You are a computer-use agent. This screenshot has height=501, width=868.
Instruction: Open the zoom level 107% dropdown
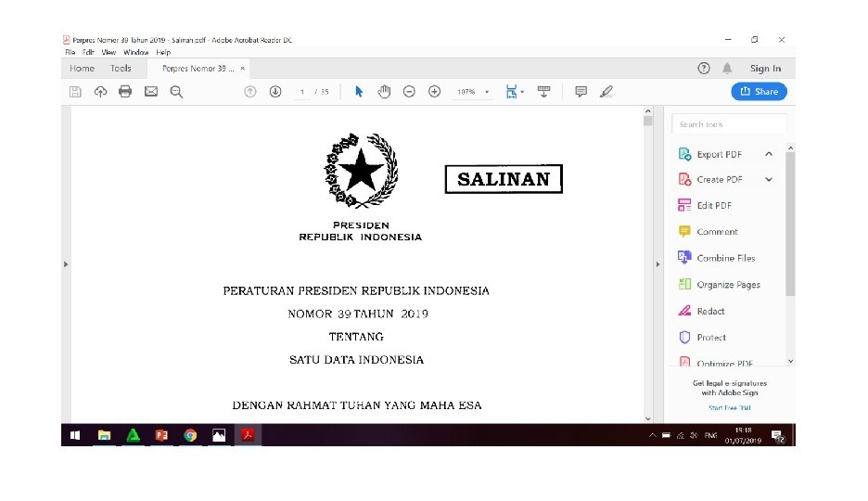pos(487,92)
